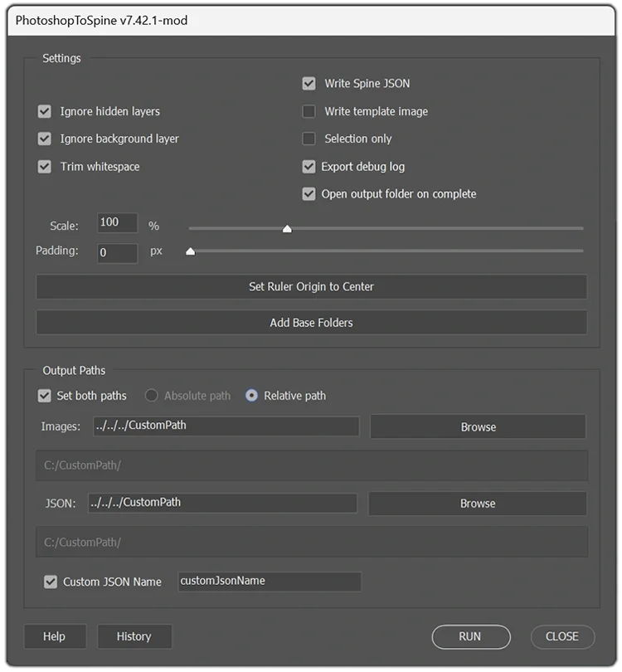Click the Add Base Folders button
Viewport: 622px width, 672px height.
[x=311, y=323]
